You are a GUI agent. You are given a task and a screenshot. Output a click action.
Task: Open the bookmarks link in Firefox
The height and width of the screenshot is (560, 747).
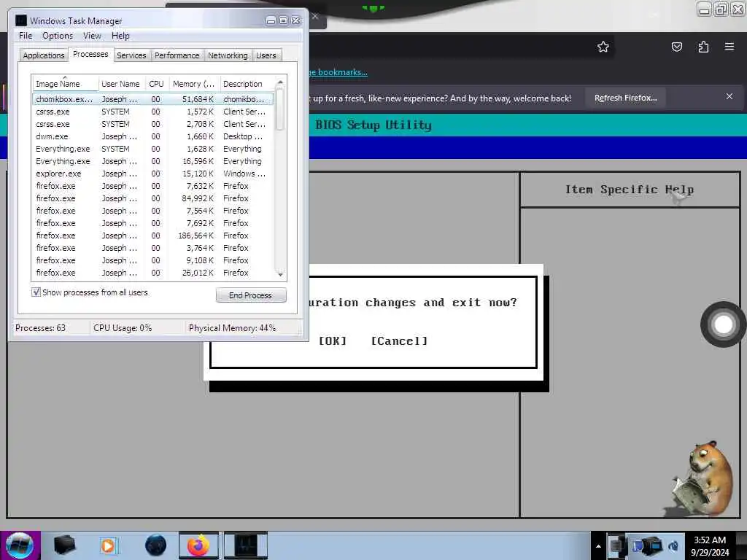click(338, 72)
